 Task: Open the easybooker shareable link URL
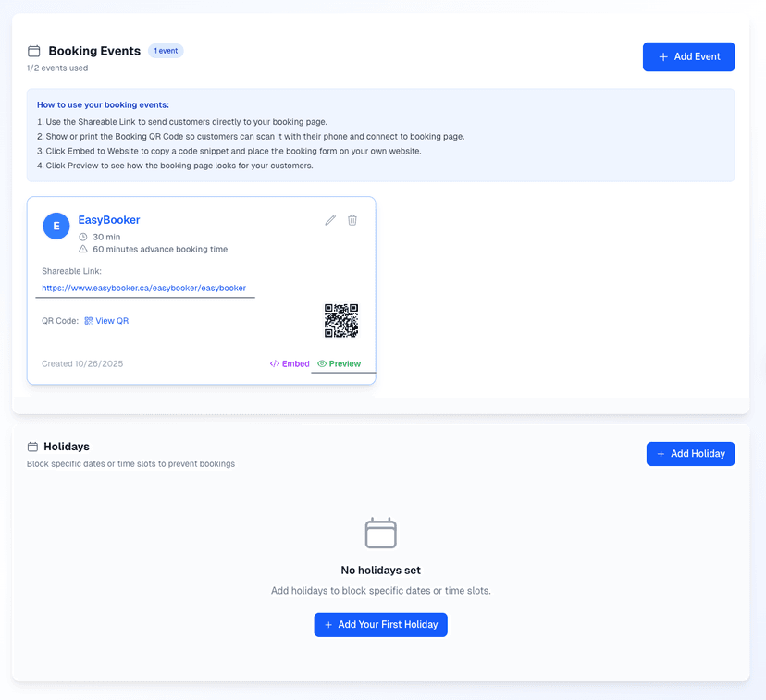[144, 289]
